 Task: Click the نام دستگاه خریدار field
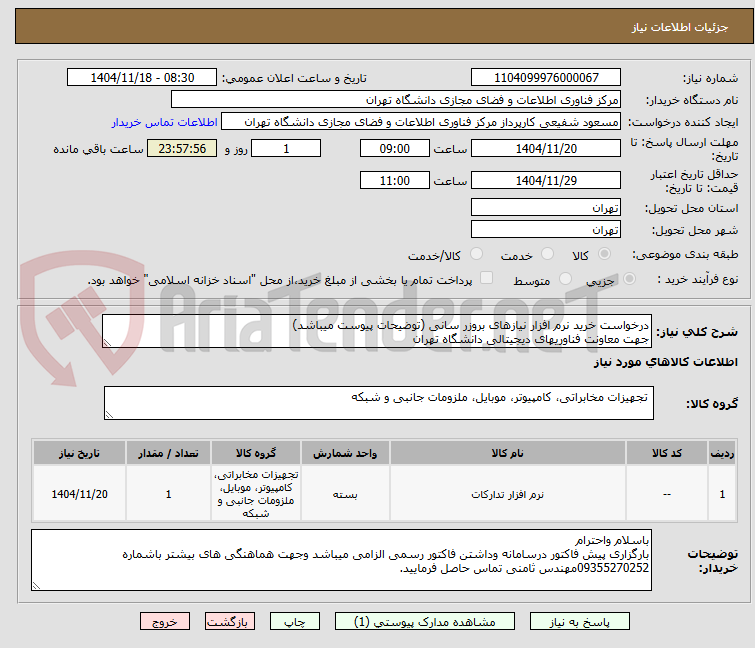(396, 100)
